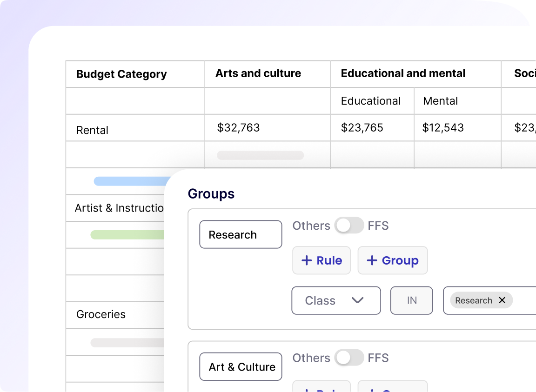536x392 pixels.
Task: Select the Budget Category column header
Action: pyautogui.click(x=121, y=74)
